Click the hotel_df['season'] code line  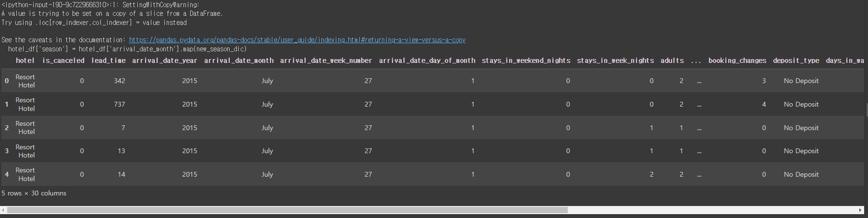pos(127,49)
